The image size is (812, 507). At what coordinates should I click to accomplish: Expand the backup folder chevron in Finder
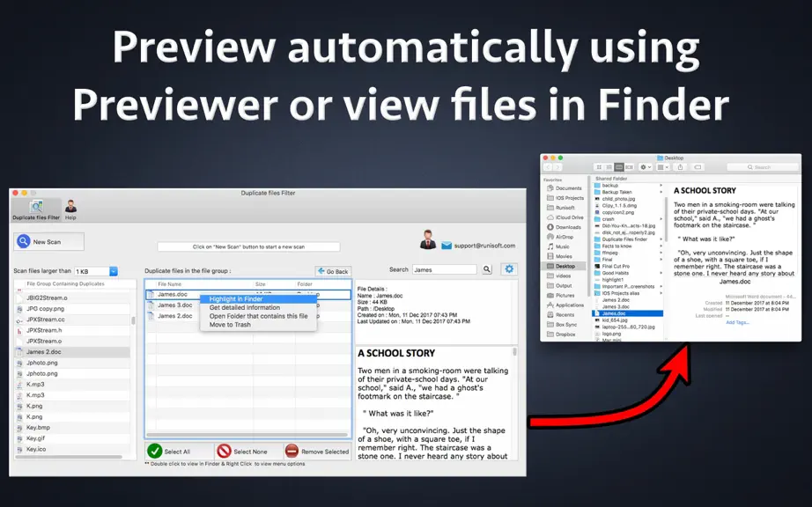(661, 185)
